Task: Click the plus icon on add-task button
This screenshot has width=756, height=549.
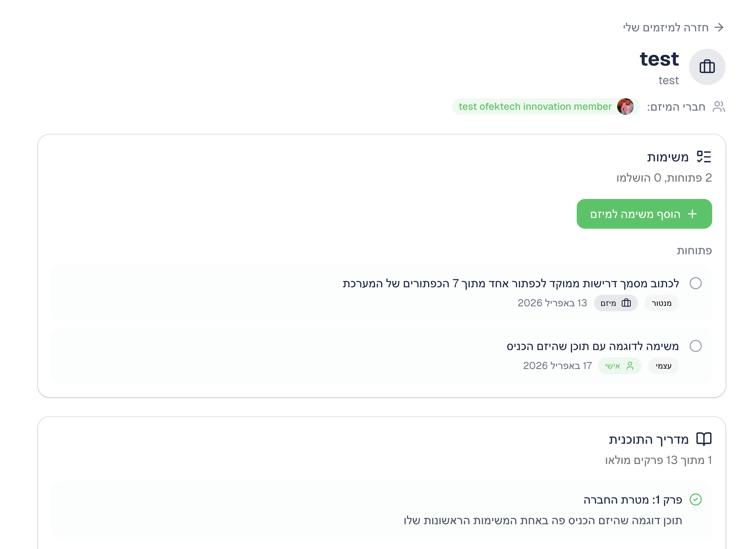Action: tap(692, 214)
